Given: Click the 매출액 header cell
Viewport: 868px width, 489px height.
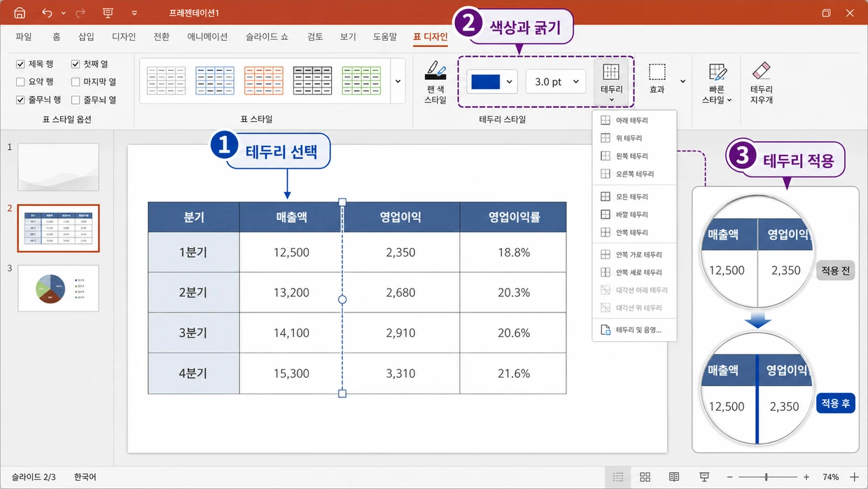Looking at the screenshot, I should click(291, 217).
